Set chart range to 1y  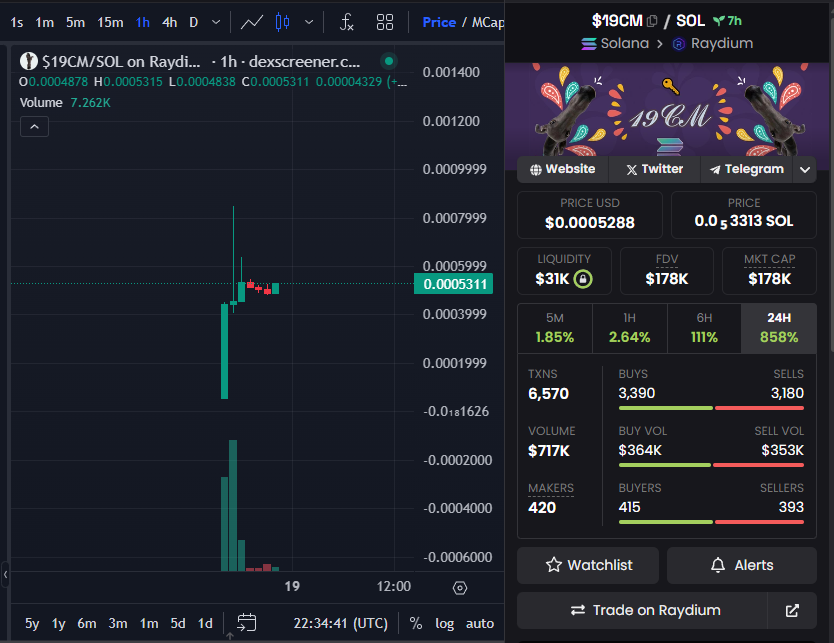click(59, 623)
